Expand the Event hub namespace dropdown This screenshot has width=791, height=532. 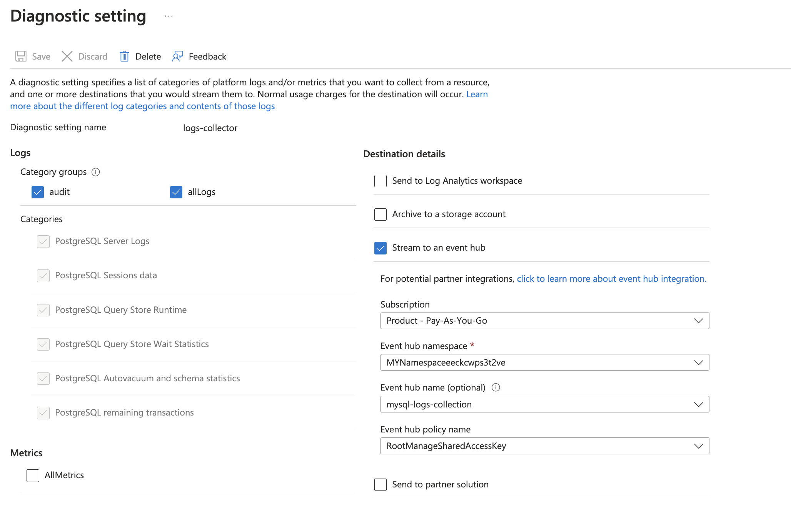(698, 362)
